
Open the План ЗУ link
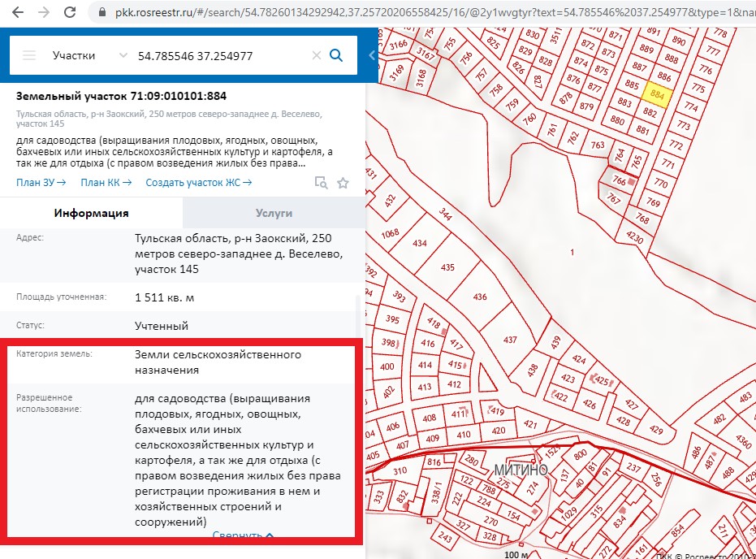pyautogui.click(x=41, y=183)
